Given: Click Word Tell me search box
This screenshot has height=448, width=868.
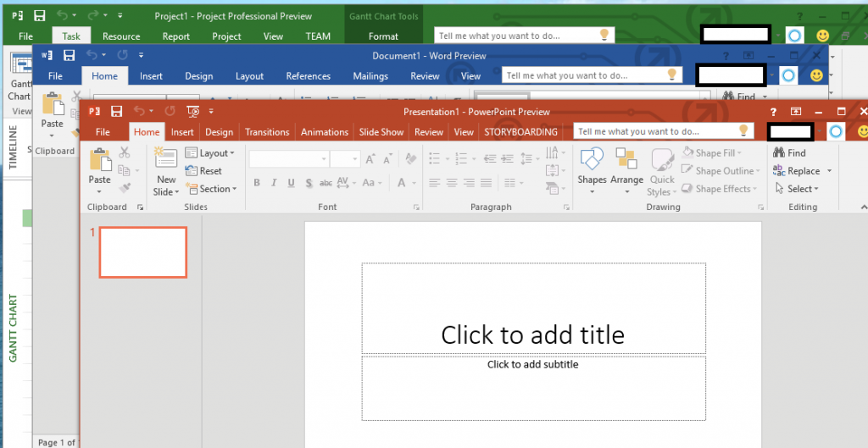Looking at the screenshot, I should click(592, 75).
